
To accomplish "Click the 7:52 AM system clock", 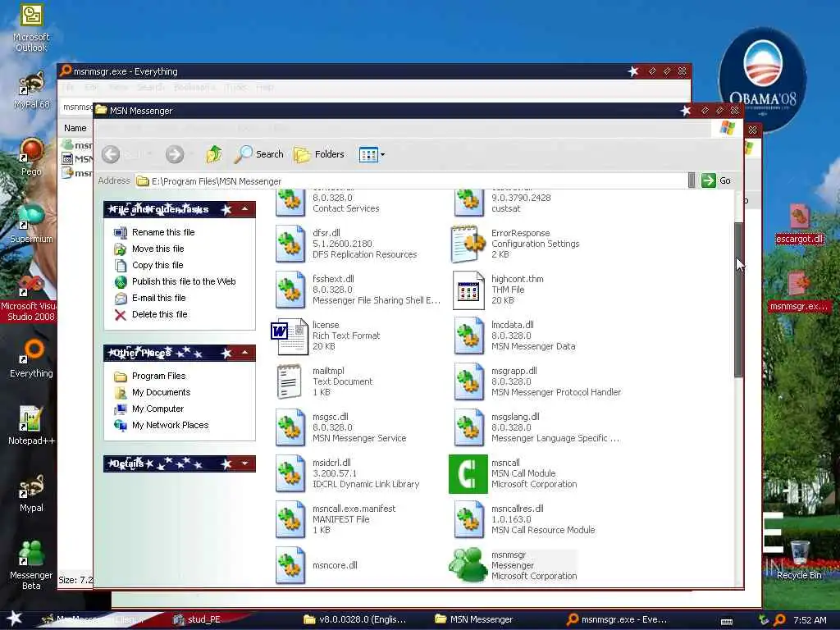I will coord(810,620).
